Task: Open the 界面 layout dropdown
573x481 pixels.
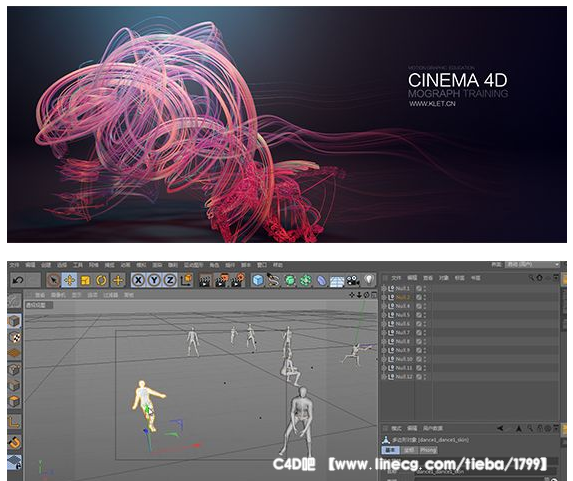Action: click(532, 264)
